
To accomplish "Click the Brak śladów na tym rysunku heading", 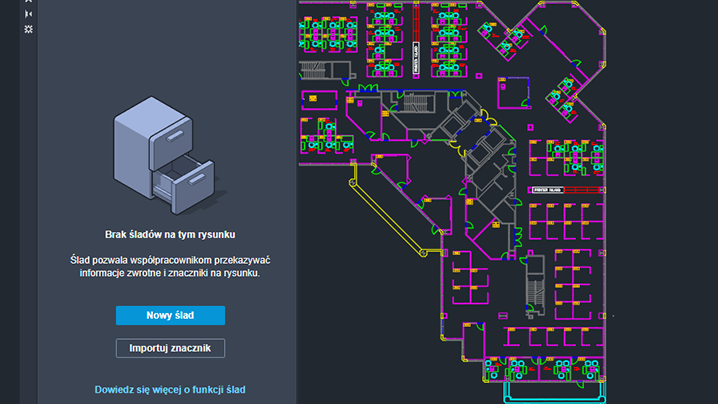I will point(170,235).
